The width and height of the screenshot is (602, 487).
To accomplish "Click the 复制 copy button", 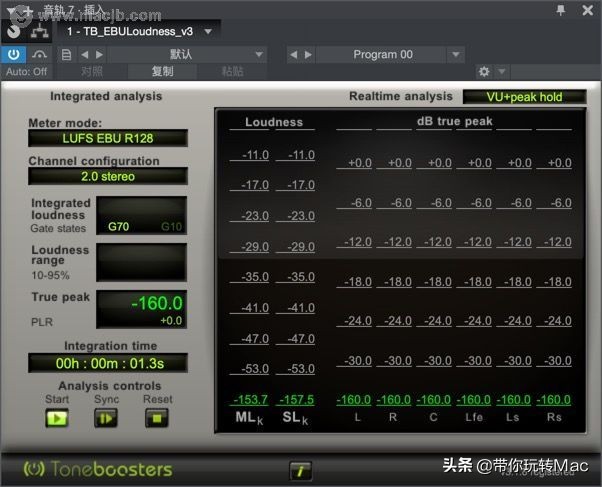I will click(x=162, y=71).
